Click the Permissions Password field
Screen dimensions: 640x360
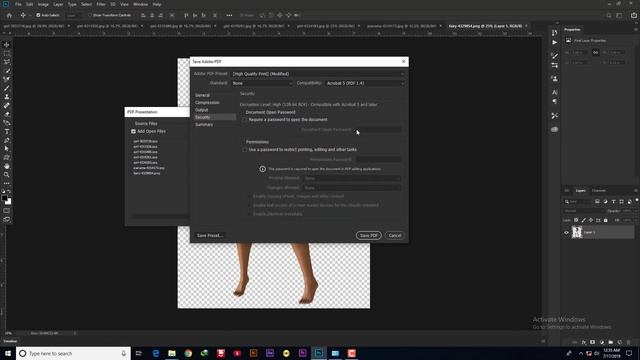tap(378, 160)
